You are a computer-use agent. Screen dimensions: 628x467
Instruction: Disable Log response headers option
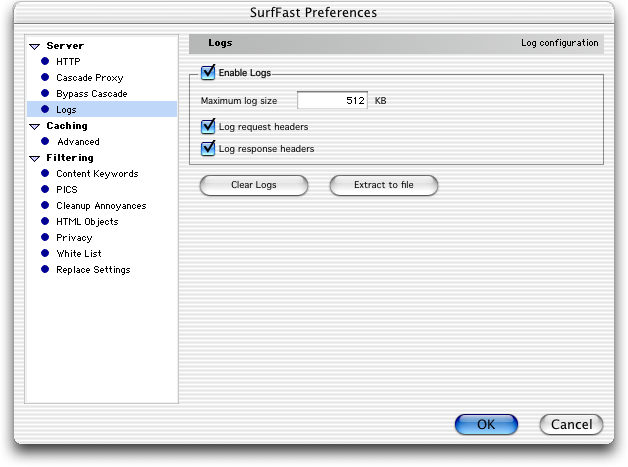click(x=208, y=149)
